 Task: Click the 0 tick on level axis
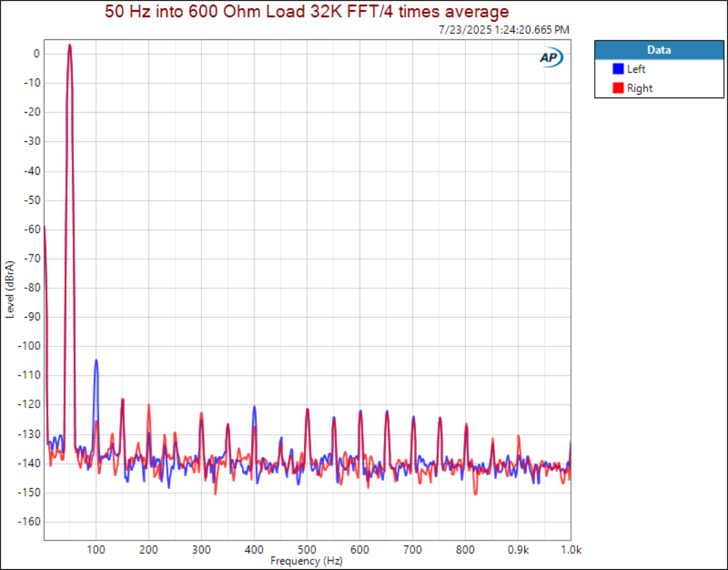point(36,53)
